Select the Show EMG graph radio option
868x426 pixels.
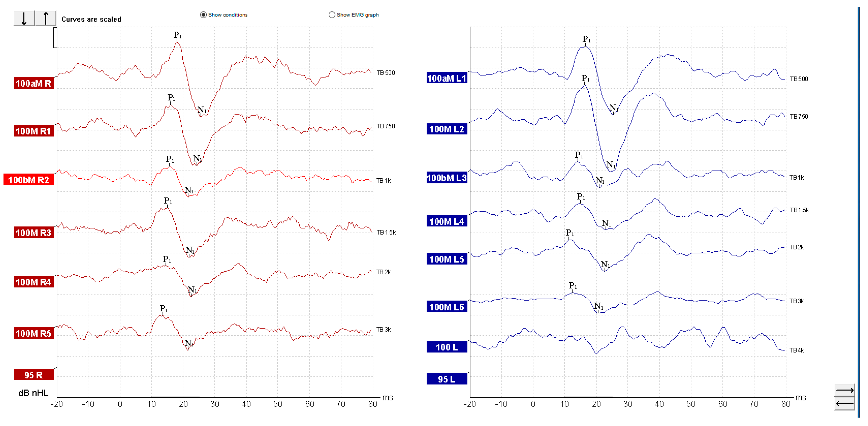[332, 15]
